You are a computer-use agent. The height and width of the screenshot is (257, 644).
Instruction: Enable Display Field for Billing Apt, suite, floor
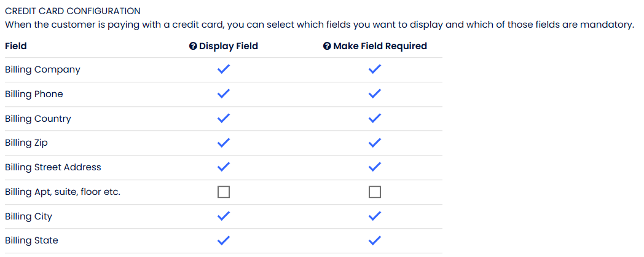pos(224,192)
